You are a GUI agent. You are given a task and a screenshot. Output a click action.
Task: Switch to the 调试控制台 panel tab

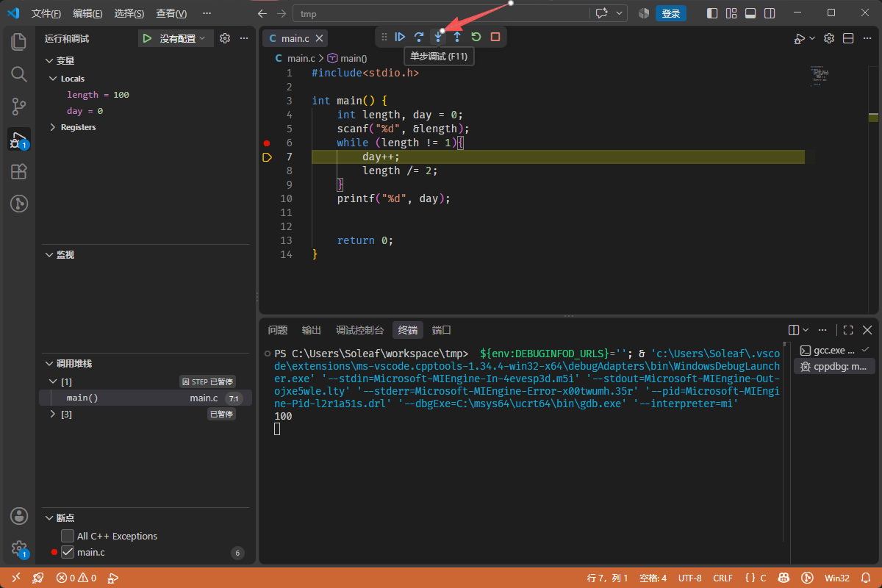tap(360, 330)
